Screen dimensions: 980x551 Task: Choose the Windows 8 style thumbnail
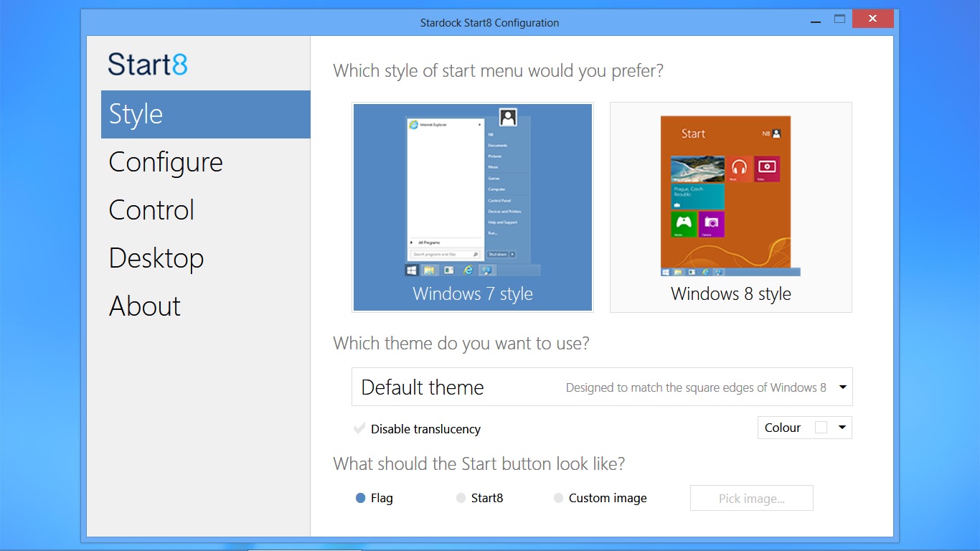click(730, 207)
